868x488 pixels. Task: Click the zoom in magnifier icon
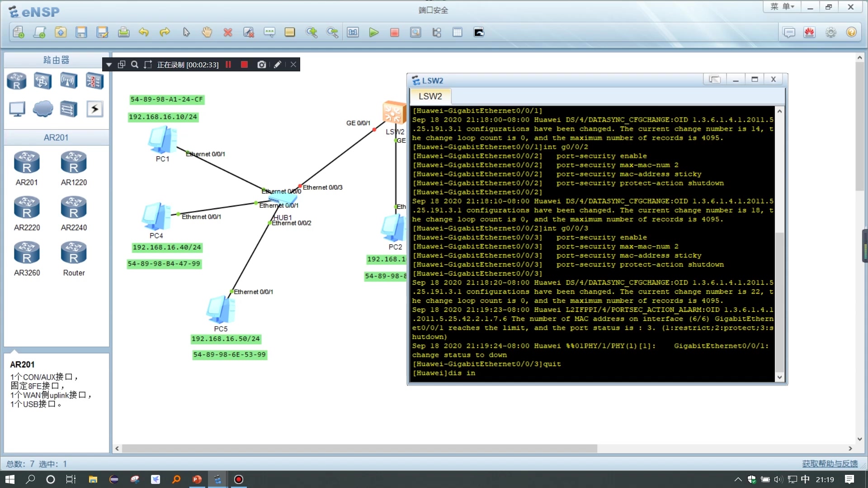311,33
